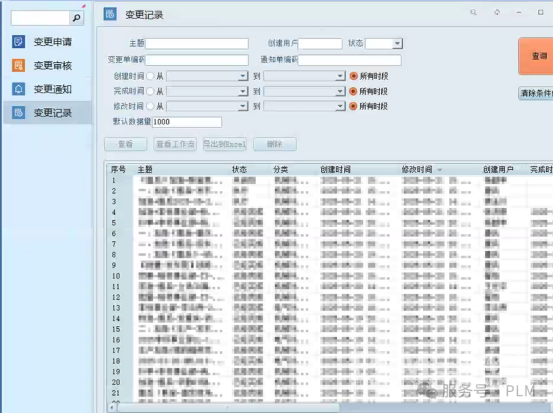553x413 pixels.
Task: Click the 创建用户 input field
Action: click(x=320, y=43)
